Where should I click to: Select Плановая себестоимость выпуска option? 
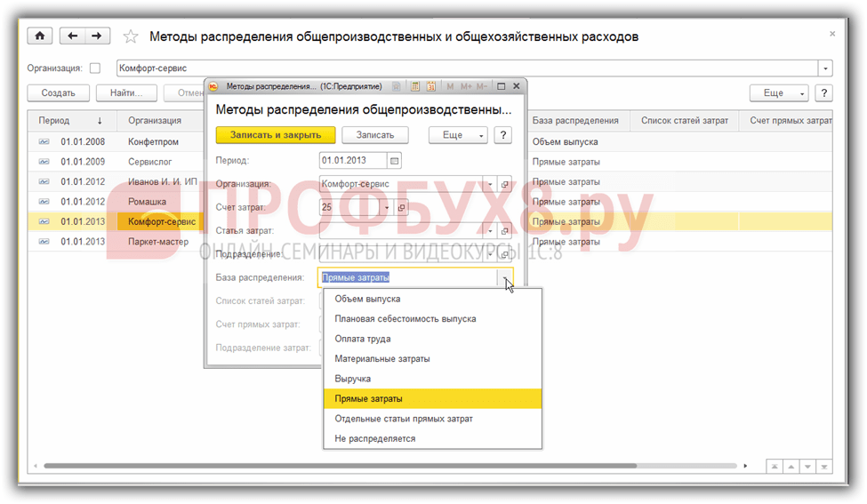click(432, 319)
